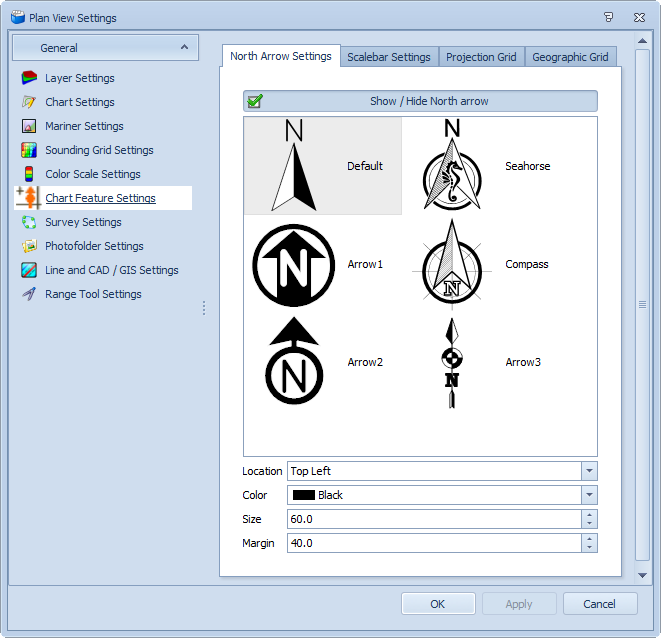
Task: Increase Size value with up stepper arrow
Action: coord(589,515)
